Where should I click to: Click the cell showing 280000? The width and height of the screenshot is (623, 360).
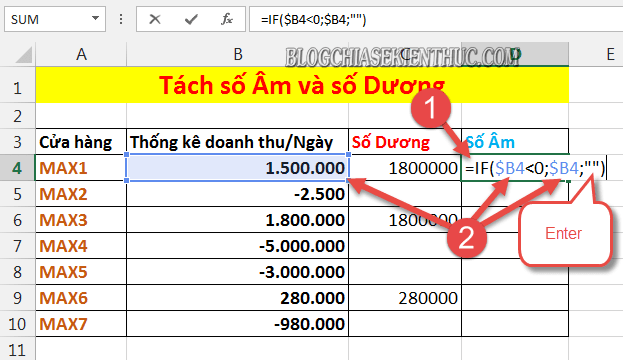click(x=405, y=298)
